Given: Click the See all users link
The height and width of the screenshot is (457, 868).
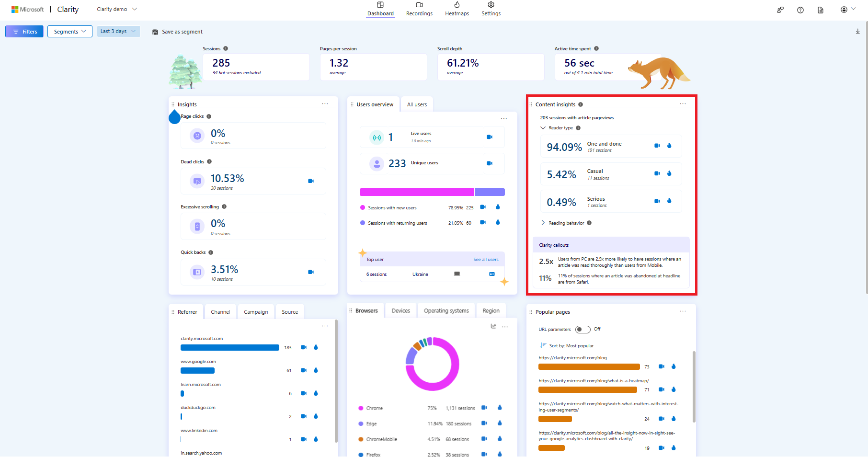Looking at the screenshot, I should pyautogui.click(x=485, y=259).
